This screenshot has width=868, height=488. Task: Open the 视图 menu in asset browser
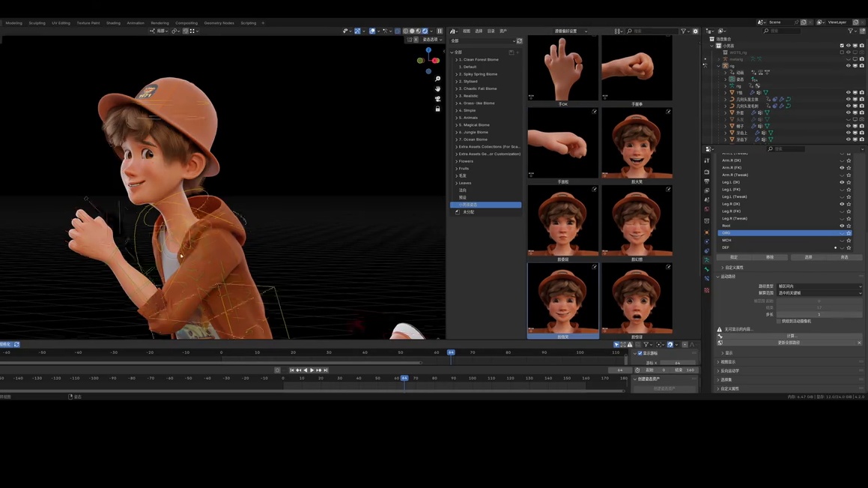pyautogui.click(x=466, y=31)
